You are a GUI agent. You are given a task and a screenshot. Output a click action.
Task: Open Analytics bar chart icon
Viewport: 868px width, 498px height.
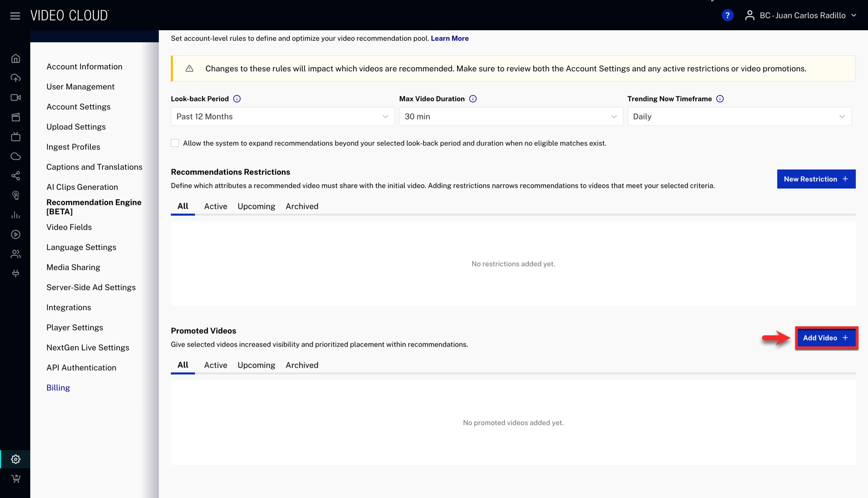[16, 215]
